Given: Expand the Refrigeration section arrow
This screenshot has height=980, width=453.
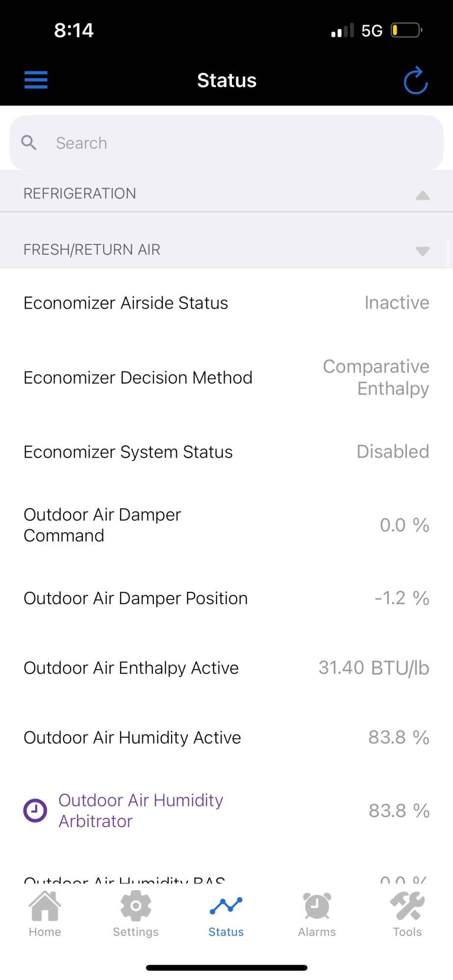Looking at the screenshot, I should (x=422, y=195).
